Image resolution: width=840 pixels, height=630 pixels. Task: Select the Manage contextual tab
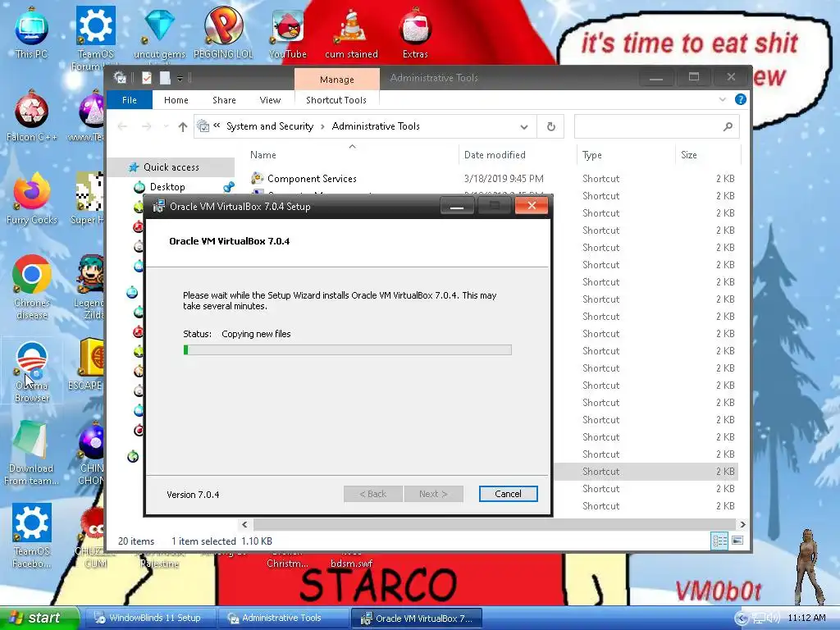(337, 80)
